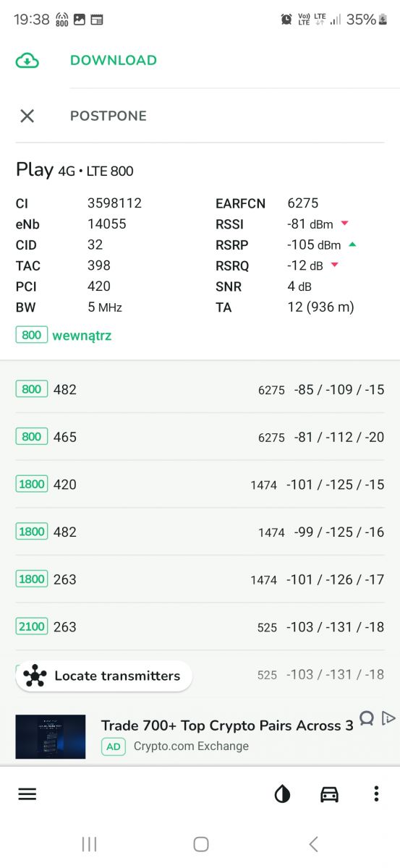Image resolution: width=400 pixels, height=868 pixels.
Task: Tap the 800 band badge near wewnątrz
Action: coord(32,336)
